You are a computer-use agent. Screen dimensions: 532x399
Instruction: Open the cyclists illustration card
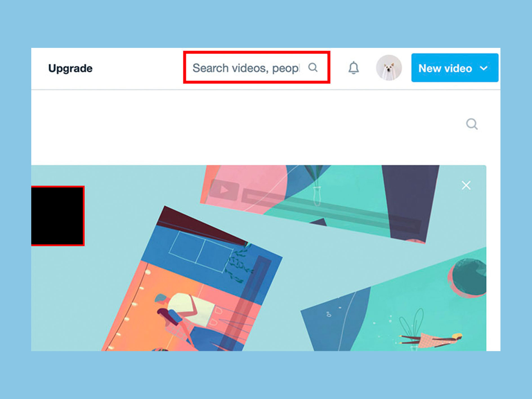pyautogui.click(x=191, y=282)
